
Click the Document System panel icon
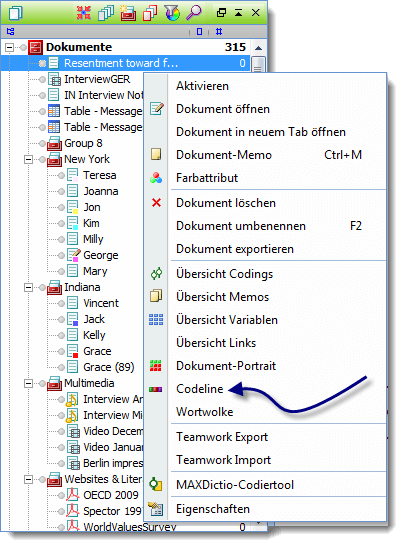pos(15,13)
